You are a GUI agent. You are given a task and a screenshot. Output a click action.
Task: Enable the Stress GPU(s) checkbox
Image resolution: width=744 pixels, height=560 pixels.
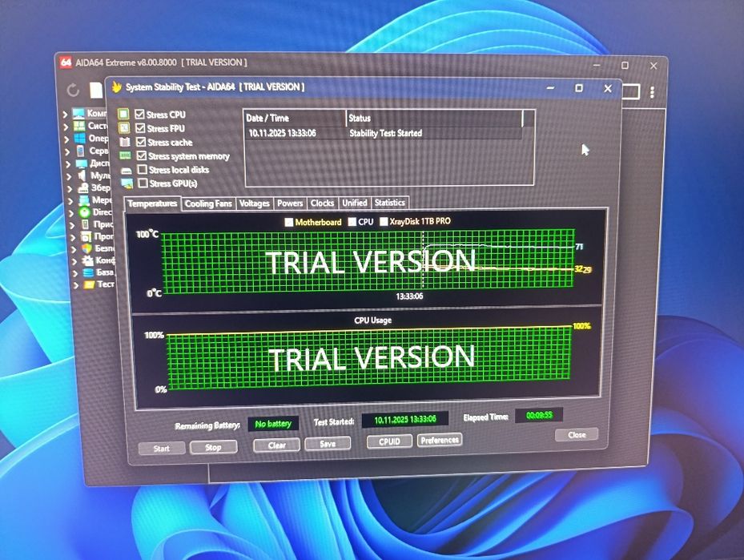[x=143, y=183]
